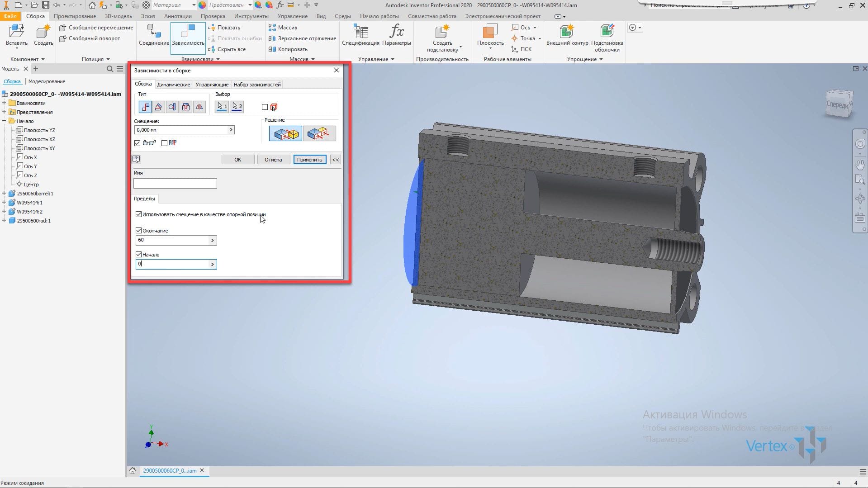Toggle predict offset and orientation checkbox
Image resolution: width=868 pixels, height=488 pixels.
pos(164,143)
